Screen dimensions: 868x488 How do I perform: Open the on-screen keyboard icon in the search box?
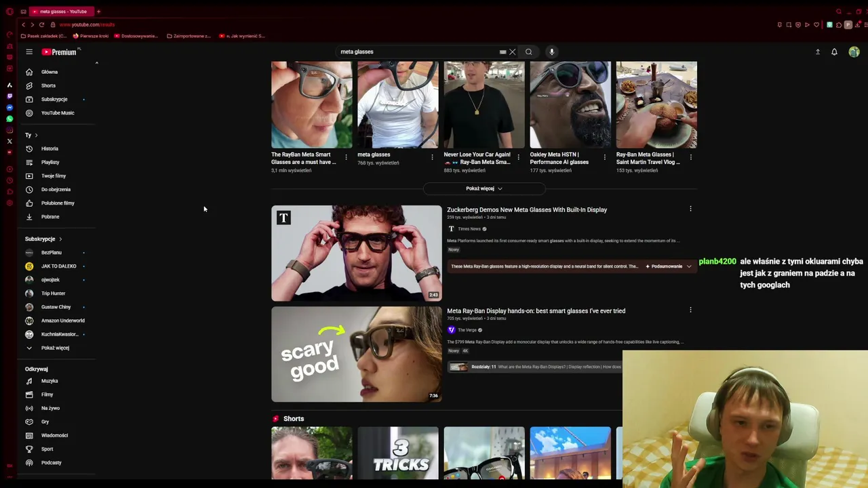click(x=502, y=52)
